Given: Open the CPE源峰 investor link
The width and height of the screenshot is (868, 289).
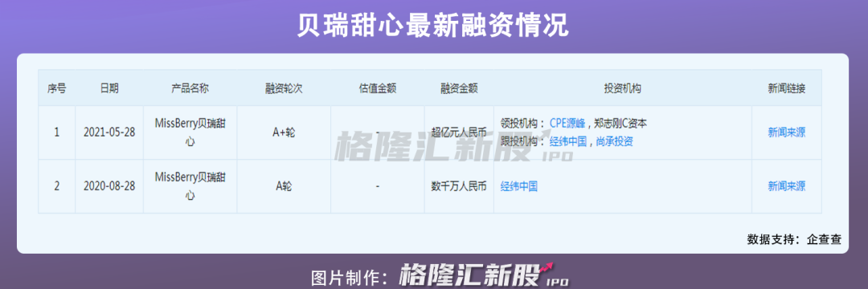Looking at the screenshot, I should pyautogui.click(x=567, y=123).
